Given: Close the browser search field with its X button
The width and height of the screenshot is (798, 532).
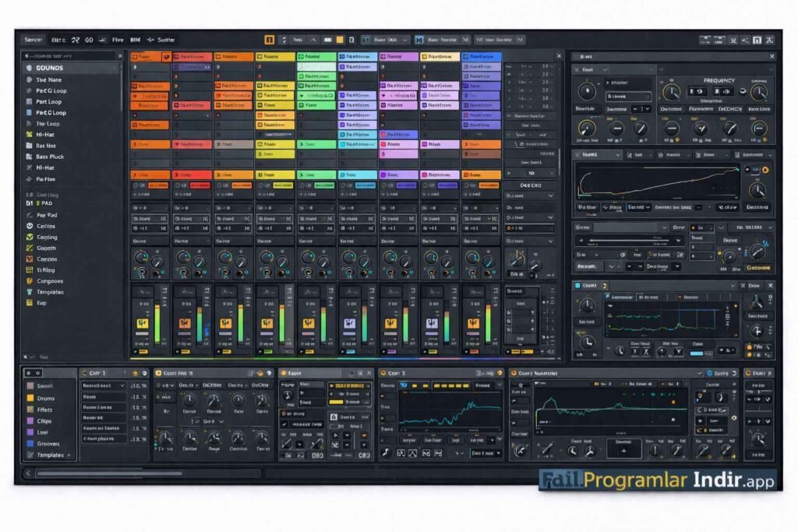Looking at the screenshot, I should [119, 55].
